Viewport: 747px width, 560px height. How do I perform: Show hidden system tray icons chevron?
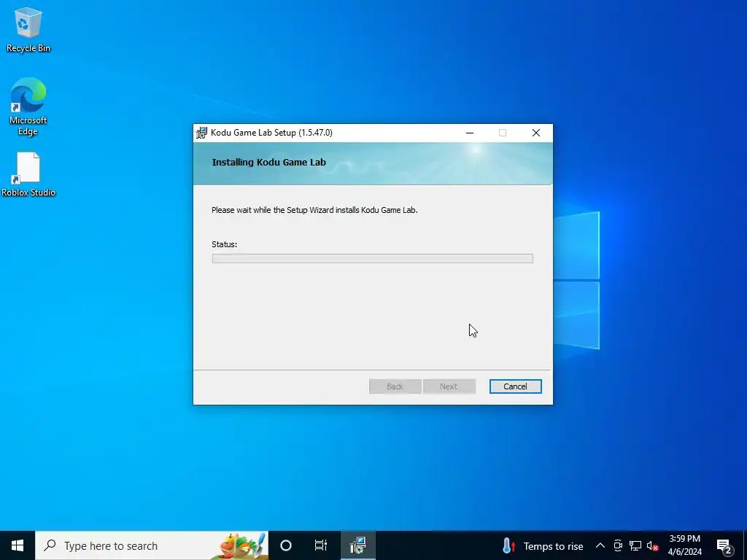pos(600,545)
